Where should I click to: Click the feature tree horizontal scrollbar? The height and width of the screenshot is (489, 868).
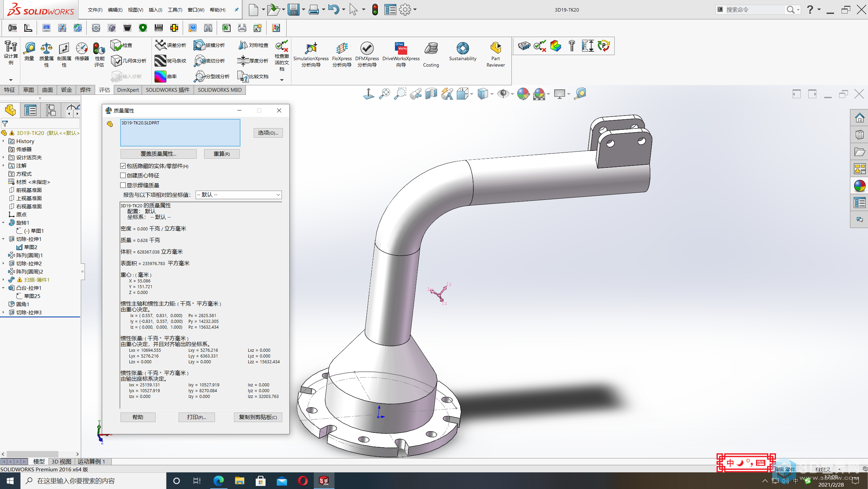33,454
